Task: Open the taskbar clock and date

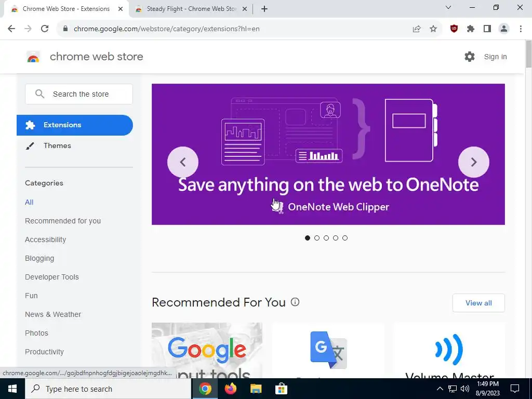Action: tap(487, 389)
